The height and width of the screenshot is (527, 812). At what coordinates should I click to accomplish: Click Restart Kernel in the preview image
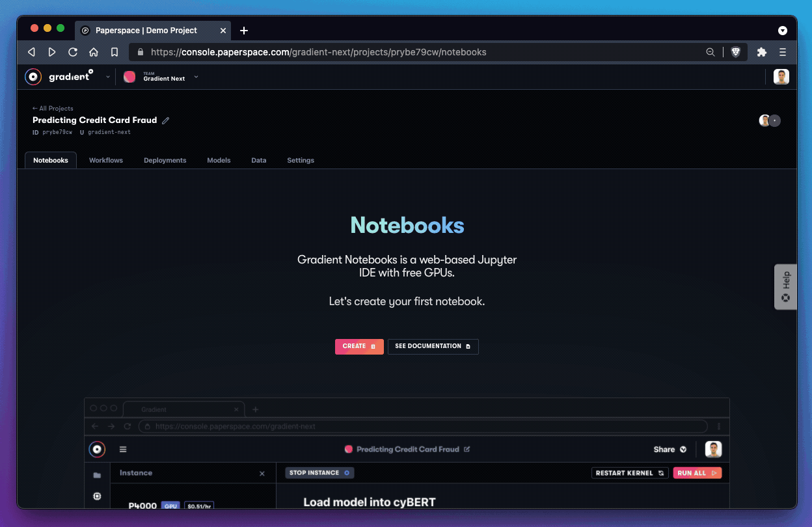pos(630,473)
